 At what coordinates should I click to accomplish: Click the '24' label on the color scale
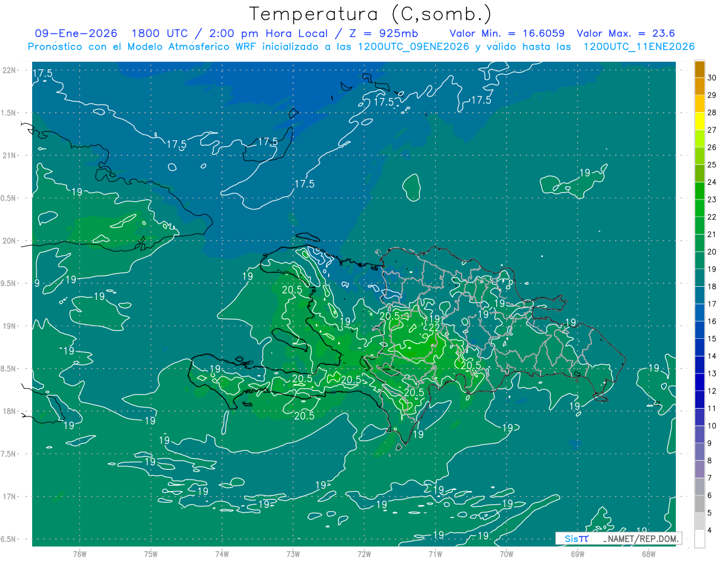tap(712, 182)
